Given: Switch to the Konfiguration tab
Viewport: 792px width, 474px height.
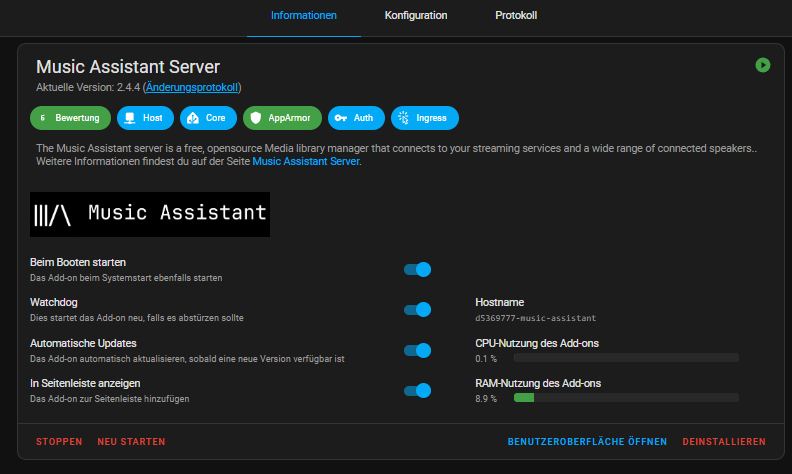Looking at the screenshot, I should tap(416, 16).
